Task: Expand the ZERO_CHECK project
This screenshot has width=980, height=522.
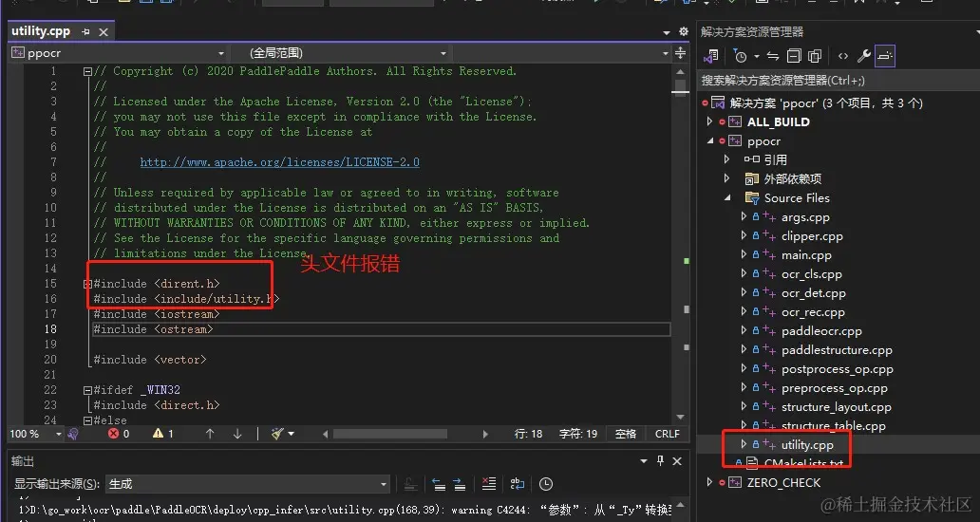Action: 709,482
